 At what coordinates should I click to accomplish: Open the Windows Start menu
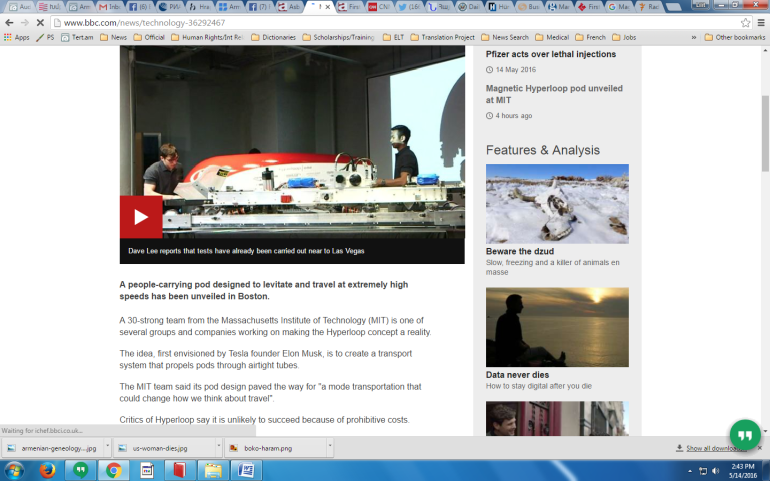[13, 471]
